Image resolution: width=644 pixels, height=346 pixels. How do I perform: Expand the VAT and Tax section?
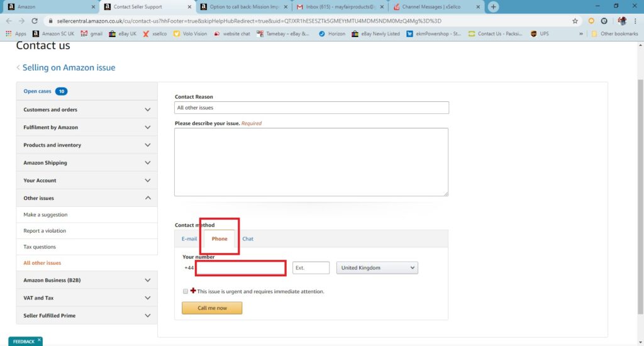pos(87,298)
